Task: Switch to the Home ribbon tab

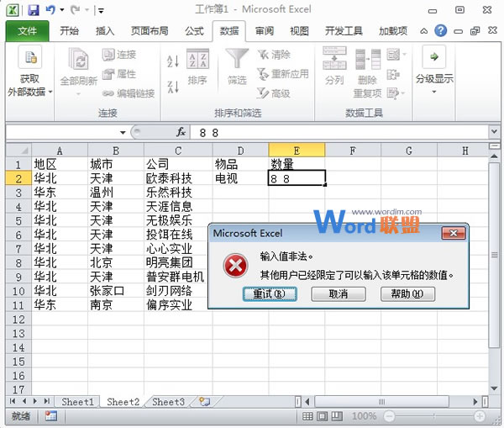Action: [69, 31]
